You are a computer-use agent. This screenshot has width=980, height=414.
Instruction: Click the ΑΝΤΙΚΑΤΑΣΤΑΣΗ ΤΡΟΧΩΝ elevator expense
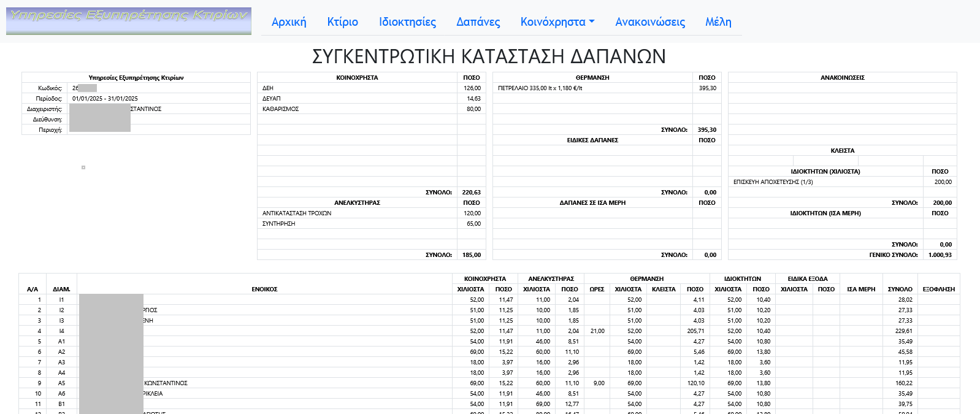coord(297,213)
